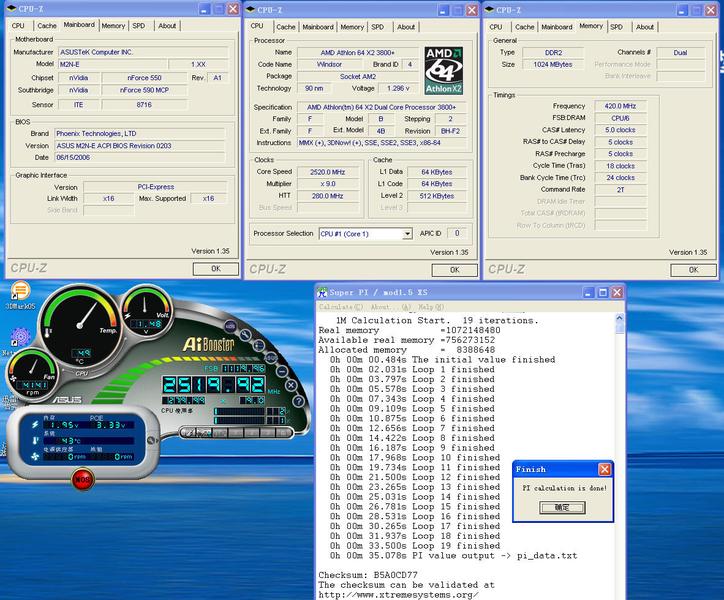The width and height of the screenshot is (724, 600).
Task: Click Core Speed value '2520.0 MHz'
Action: click(327, 172)
